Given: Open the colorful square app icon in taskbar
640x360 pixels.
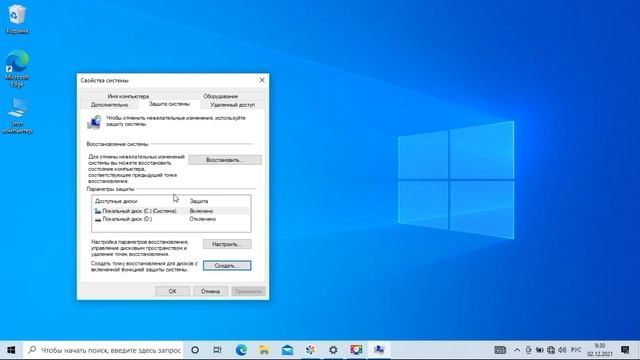Looking at the screenshot, I should (x=356, y=350).
